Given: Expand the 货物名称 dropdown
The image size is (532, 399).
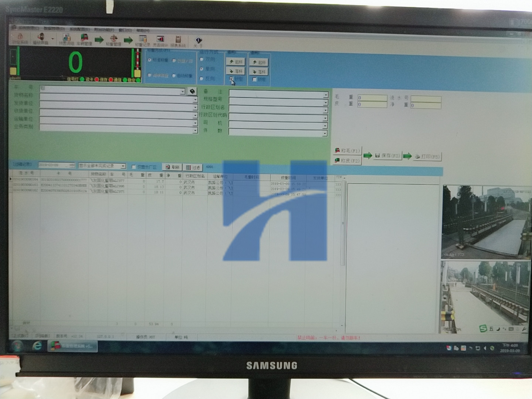Looking at the screenshot, I should [195, 99].
